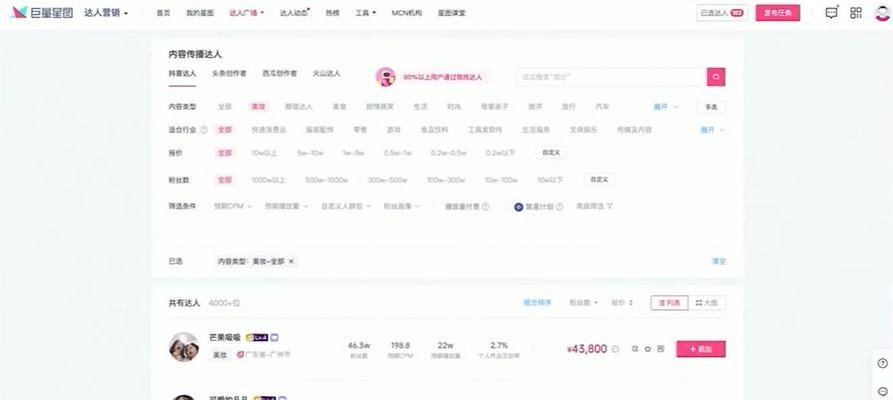Remove the 内容类型 美妆-全部 selected tag
The height and width of the screenshot is (400, 893).
[291, 262]
